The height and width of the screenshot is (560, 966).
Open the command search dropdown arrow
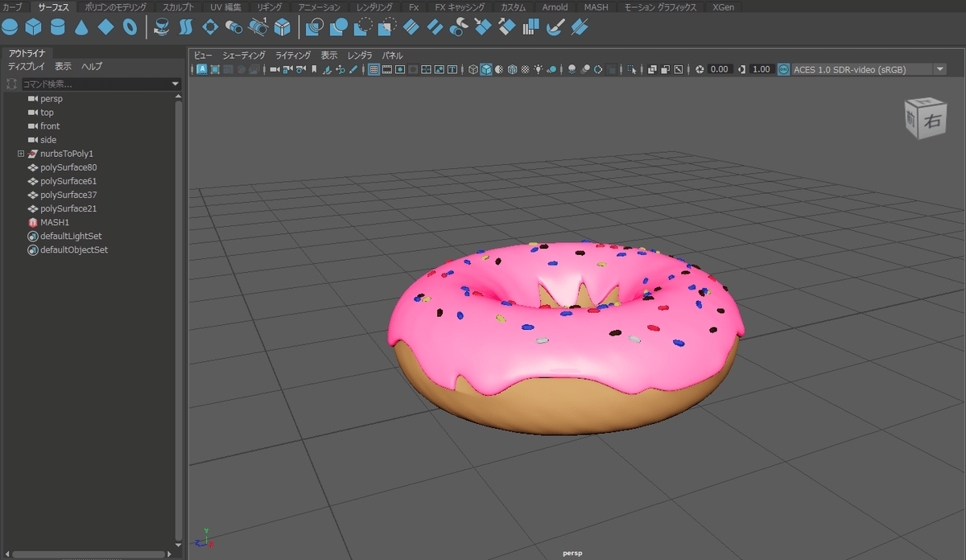pos(175,83)
